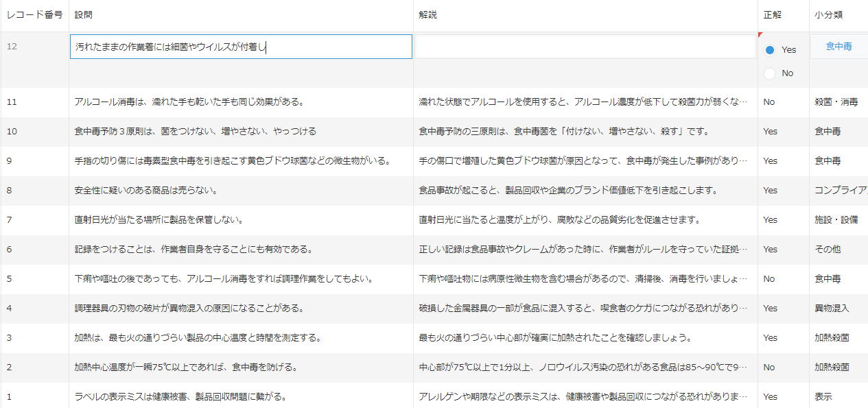Click the 表示 category cell in record 1

823,396
